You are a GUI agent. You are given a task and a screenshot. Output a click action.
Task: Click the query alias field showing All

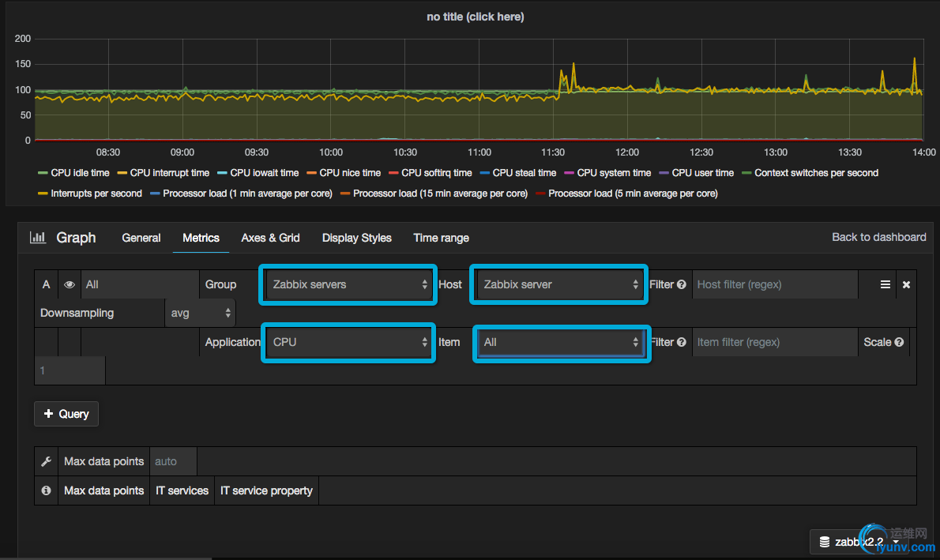click(x=141, y=284)
